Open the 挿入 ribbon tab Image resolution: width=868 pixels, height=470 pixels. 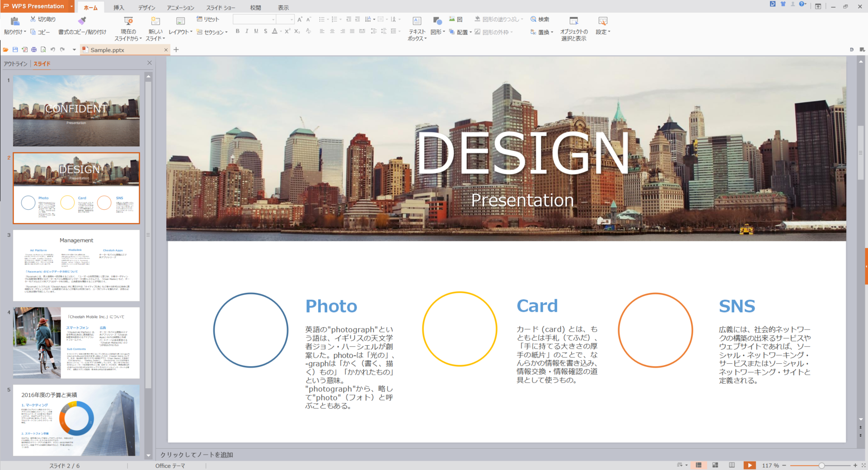(118, 8)
